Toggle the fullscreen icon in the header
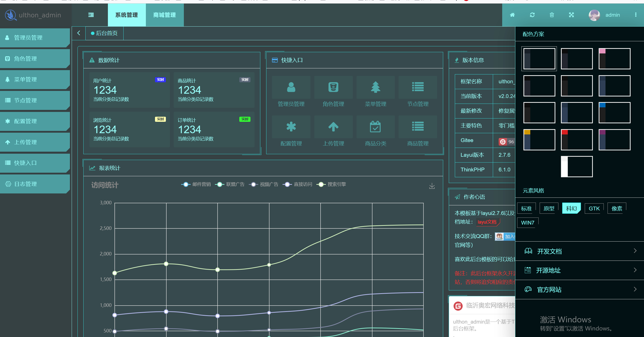The image size is (644, 337). pyautogui.click(x=571, y=15)
